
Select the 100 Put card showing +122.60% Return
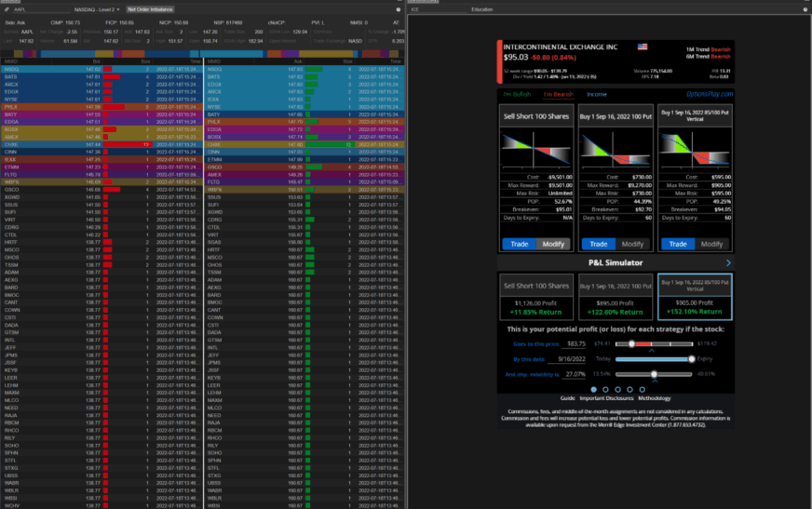pos(616,298)
